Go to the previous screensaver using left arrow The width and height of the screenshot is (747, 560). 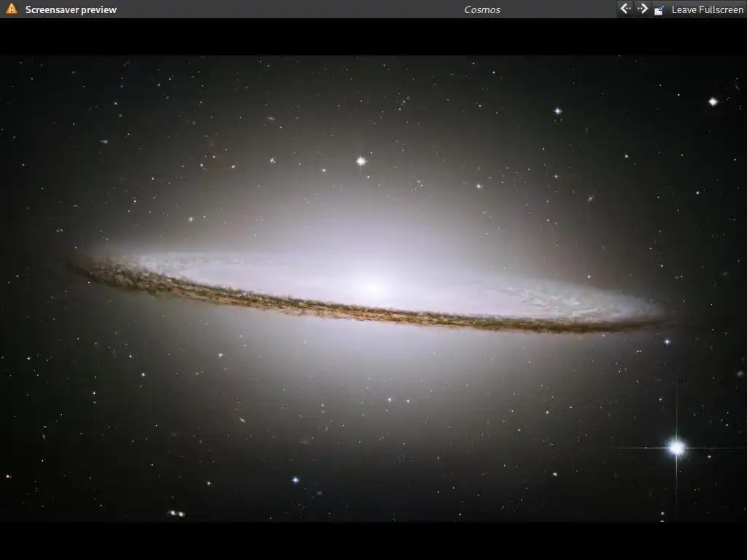click(x=625, y=9)
